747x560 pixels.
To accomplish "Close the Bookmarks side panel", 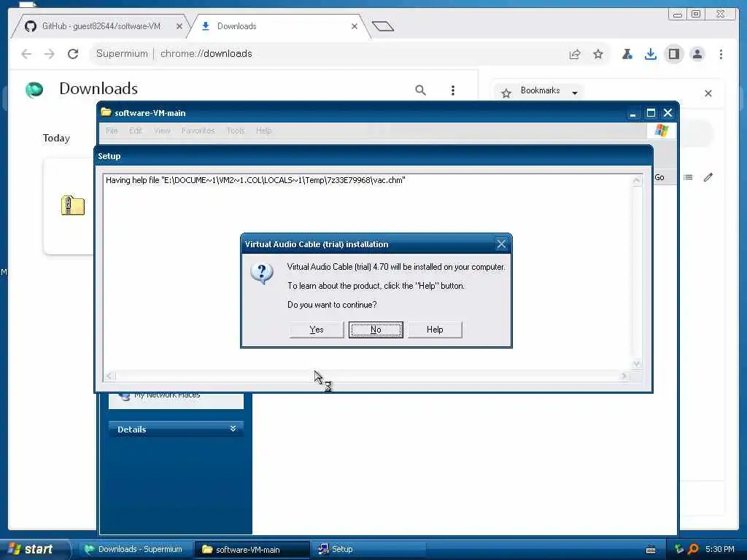I will (x=708, y=93).
